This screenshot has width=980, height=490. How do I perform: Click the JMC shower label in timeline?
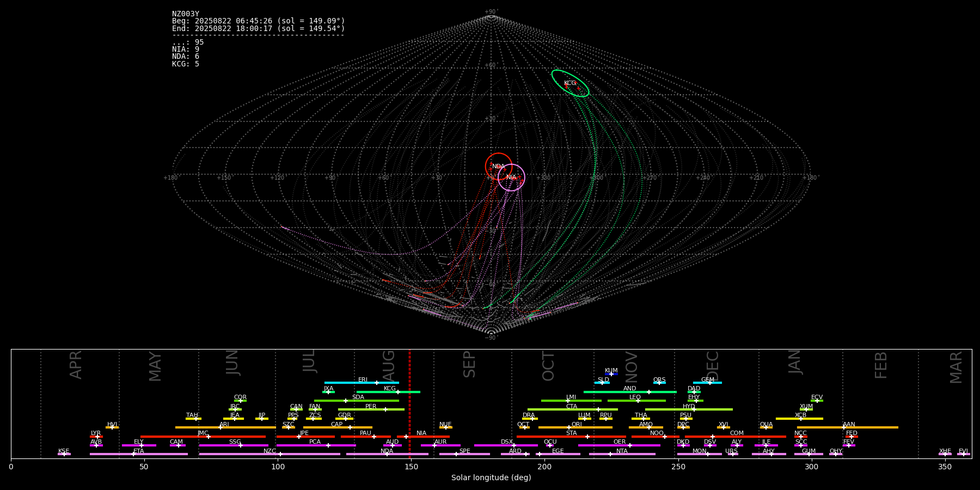(x=203, y=433)
